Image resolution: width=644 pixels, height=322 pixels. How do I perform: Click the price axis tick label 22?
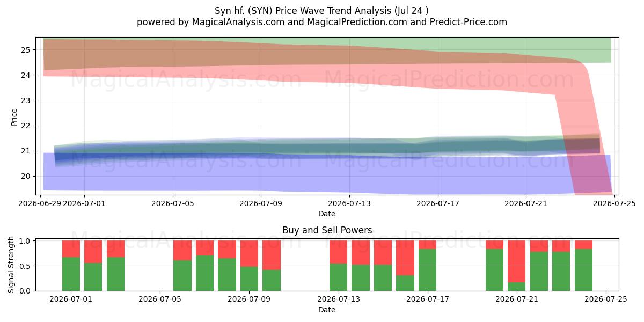27,126
